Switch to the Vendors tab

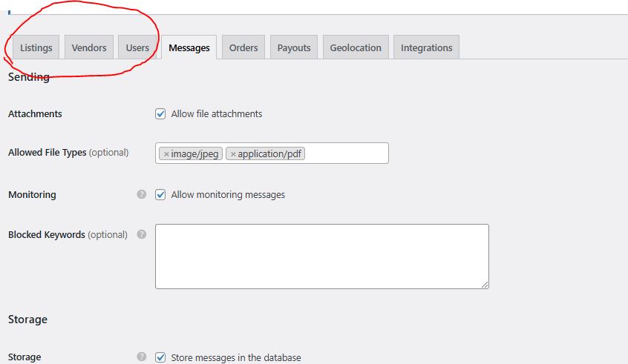pyautogui.click(x=89, y=47)
